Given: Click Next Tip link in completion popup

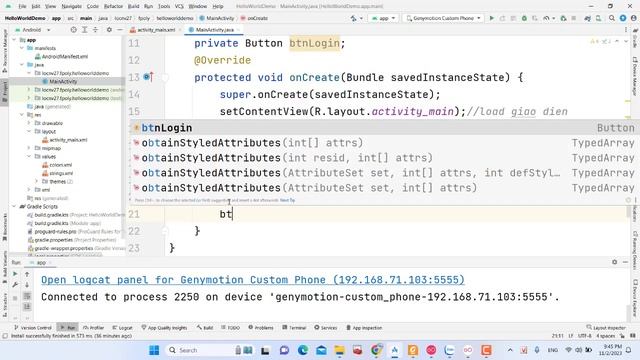Looking at the screenshot, I should tap(287, 200).
